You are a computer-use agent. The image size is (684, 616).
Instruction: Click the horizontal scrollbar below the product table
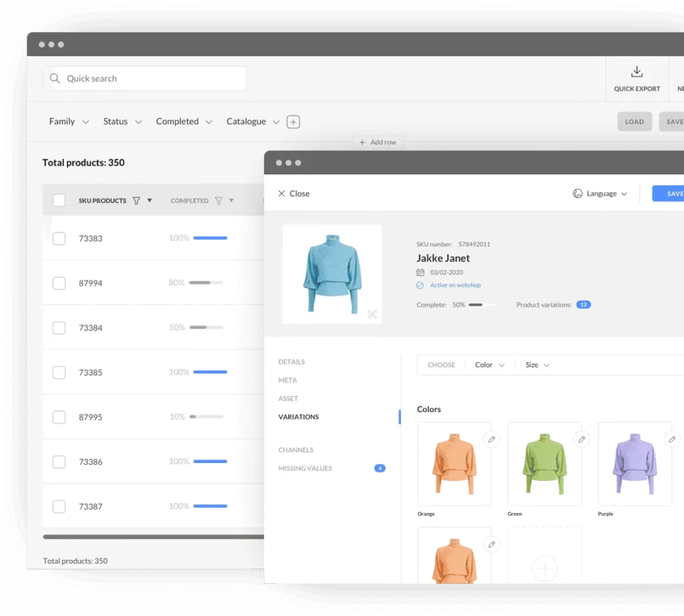pyautogui.click(x=154, y=537)
